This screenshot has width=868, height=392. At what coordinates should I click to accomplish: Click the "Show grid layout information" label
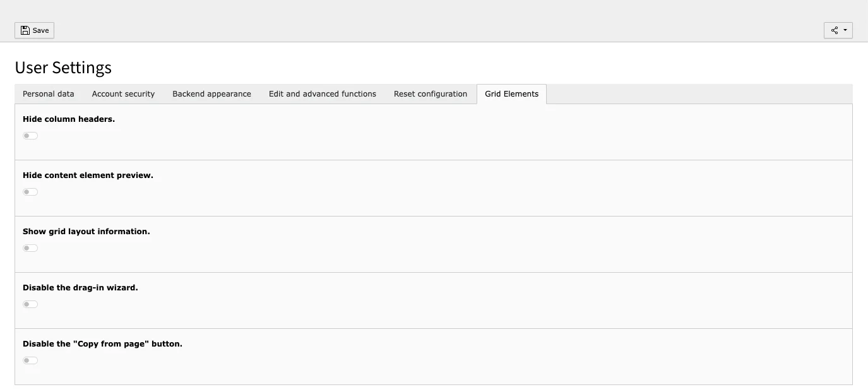(86, 231)
